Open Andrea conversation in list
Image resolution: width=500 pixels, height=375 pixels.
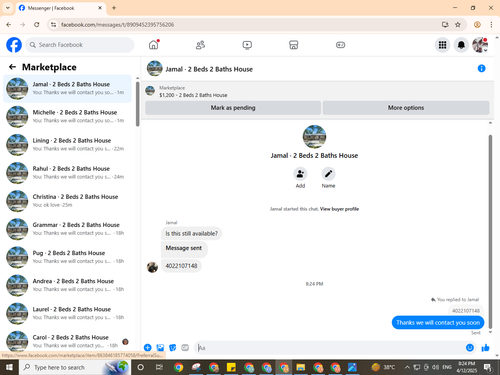[x=67, y=285]
